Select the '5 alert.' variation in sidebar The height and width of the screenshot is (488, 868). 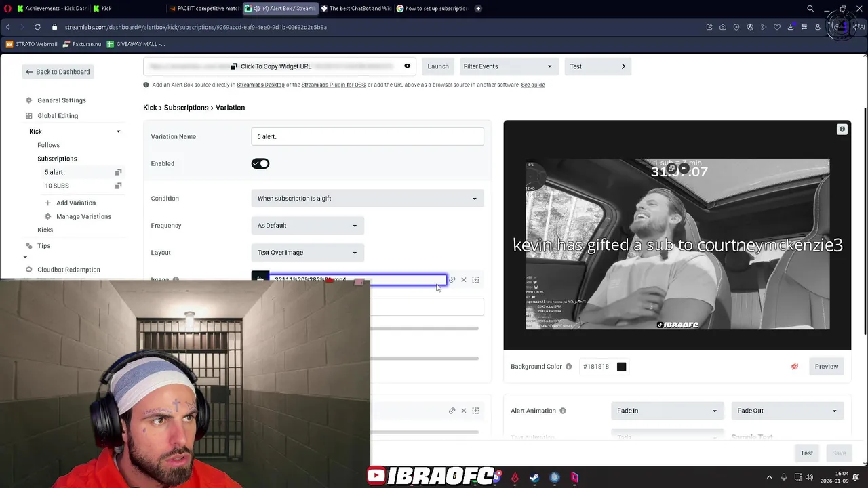point(55,172)
